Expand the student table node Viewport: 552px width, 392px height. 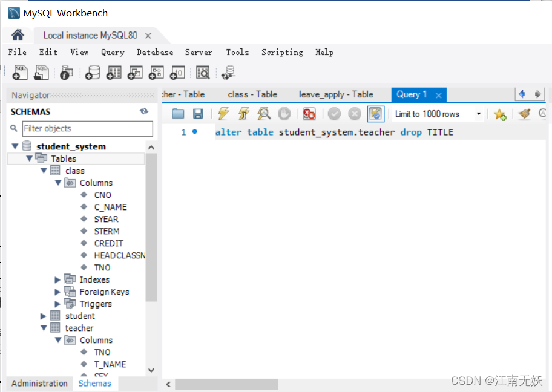click(x=44, y=316)
